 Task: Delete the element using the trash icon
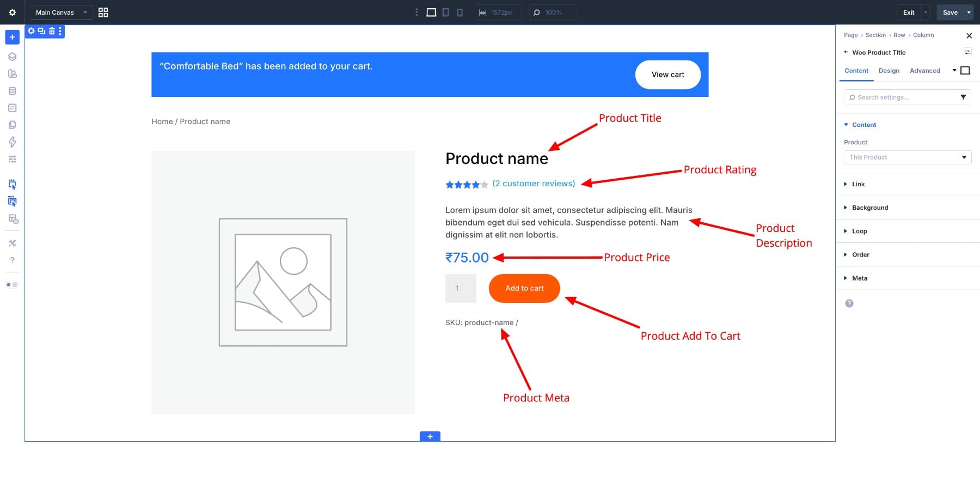52,31
